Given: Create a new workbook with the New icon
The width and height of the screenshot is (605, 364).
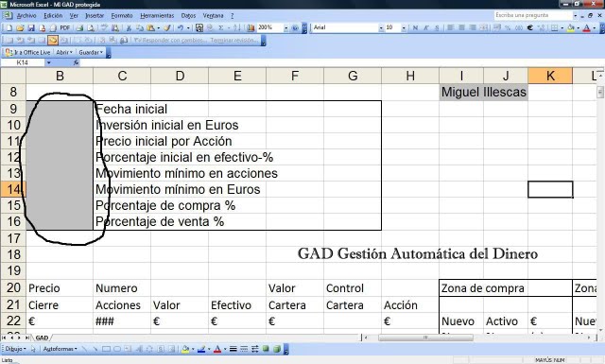Looking at the screenshot, I should click(9, 27).
